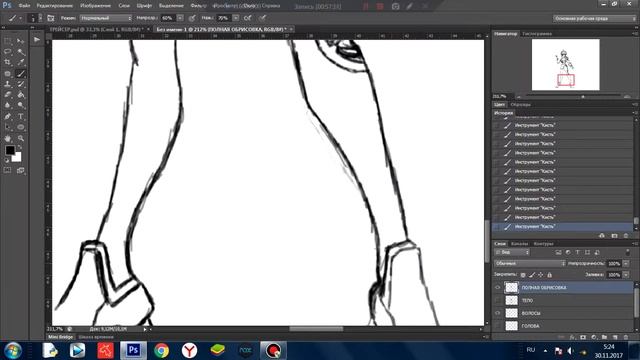Select the Healing Brush tool

click(x=8, y=73)
